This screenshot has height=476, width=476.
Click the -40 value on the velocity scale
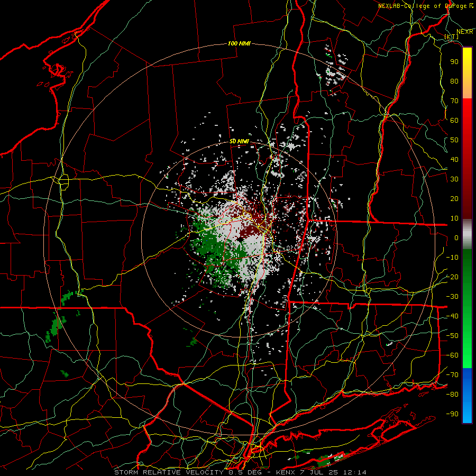click(452, 316)
